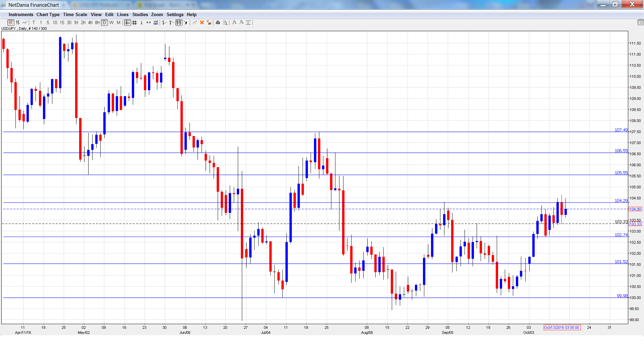
Task: Click the zoom in magnifier icon
Action: (234, 22)
